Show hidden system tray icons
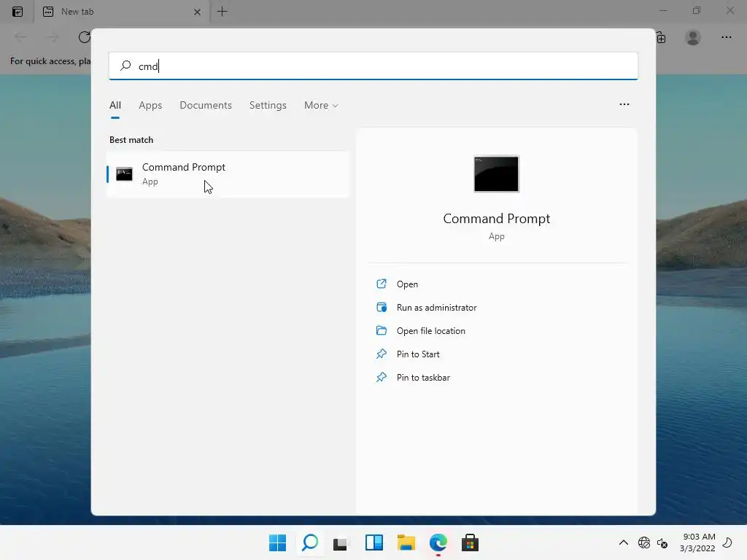 pos(623,542)
